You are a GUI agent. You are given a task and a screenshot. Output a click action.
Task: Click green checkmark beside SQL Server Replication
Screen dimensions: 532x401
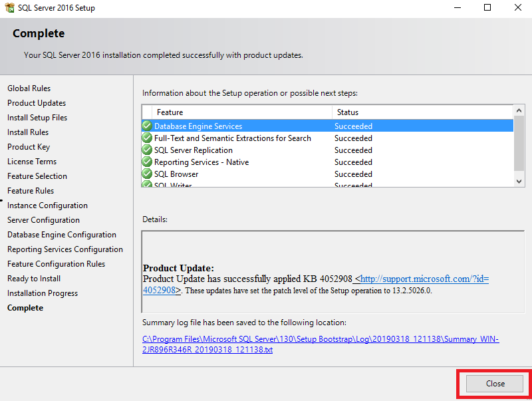147,150
